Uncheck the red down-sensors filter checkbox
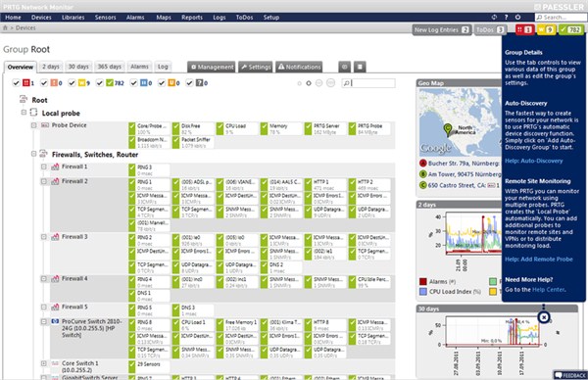 coord(16,83)
